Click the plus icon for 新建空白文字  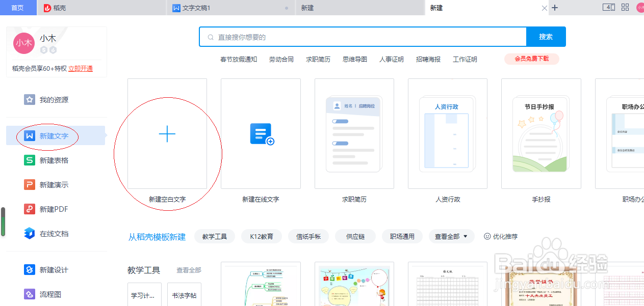tap(167, 134)
